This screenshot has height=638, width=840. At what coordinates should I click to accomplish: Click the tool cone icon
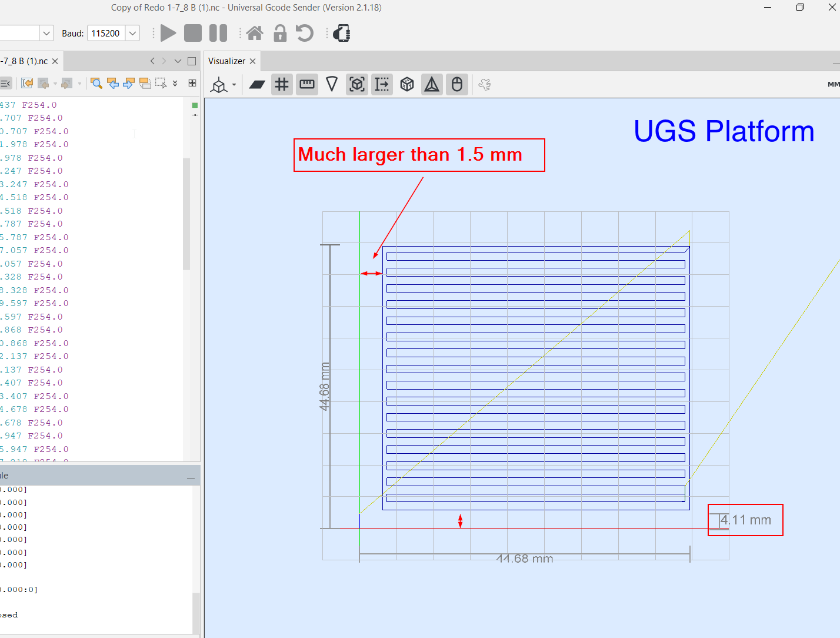point(332,85)
